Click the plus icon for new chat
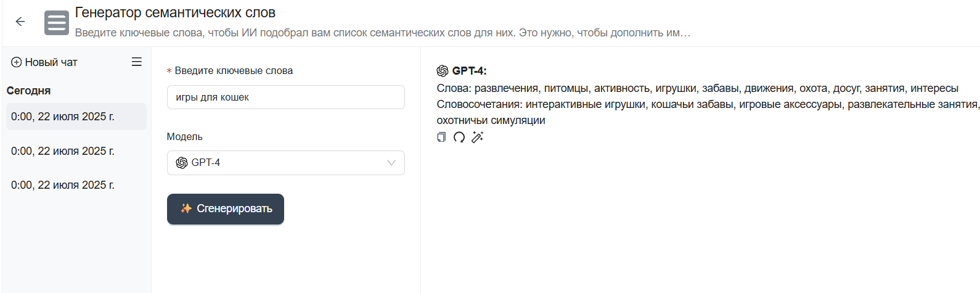Viewport: 980px width, 293px height. 17,62
